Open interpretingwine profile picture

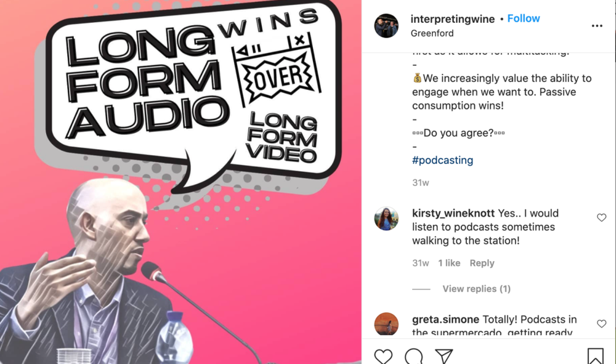pos(386,26)
